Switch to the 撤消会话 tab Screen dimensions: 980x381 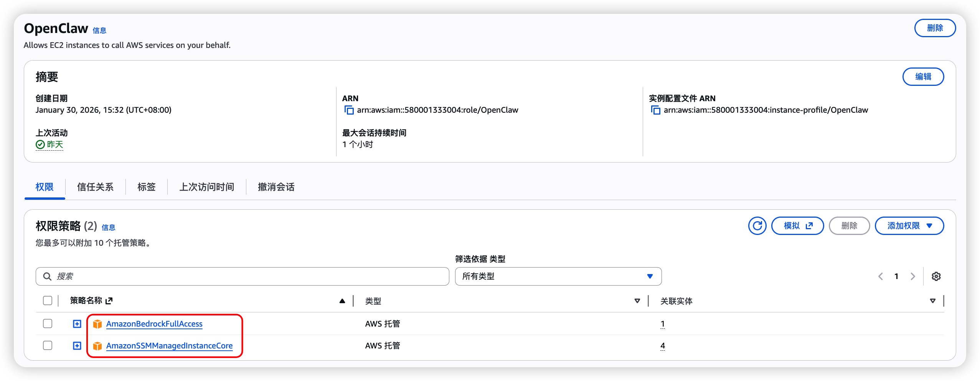coord(276,187)
